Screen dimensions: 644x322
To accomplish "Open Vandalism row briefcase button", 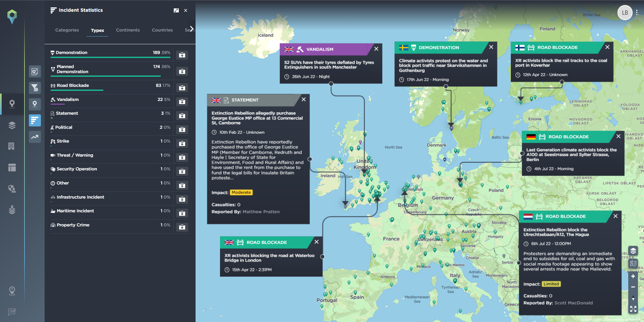I will tap(182, 102).
